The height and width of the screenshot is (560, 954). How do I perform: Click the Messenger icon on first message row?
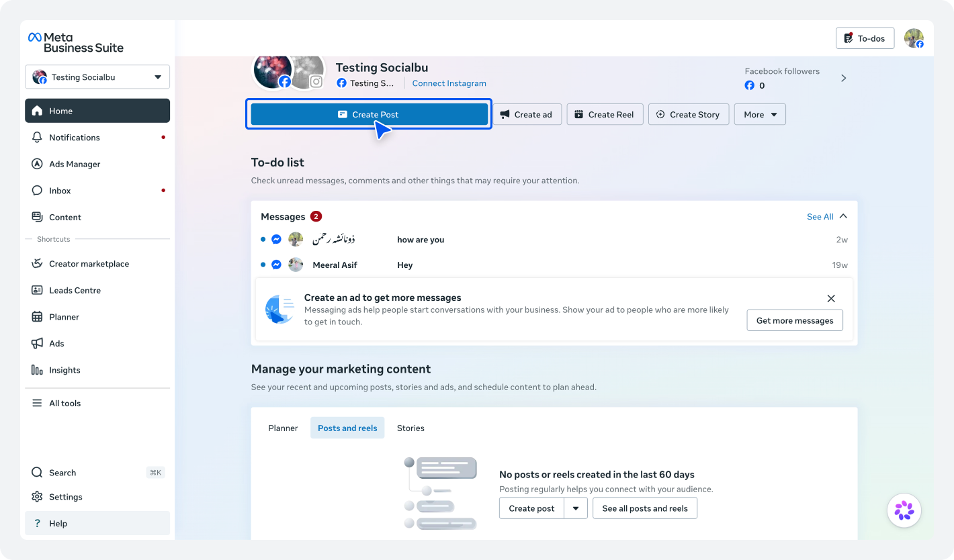[276, 240]
